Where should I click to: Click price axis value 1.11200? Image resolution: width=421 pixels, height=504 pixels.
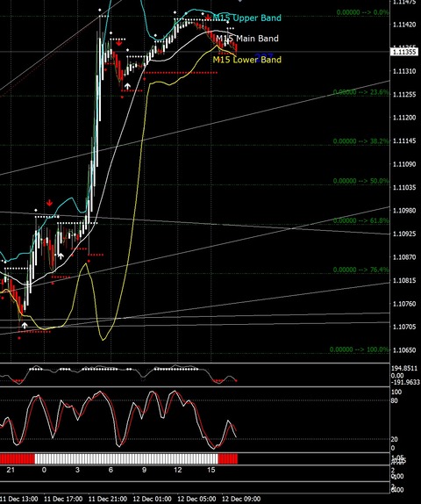click(404, 118)
